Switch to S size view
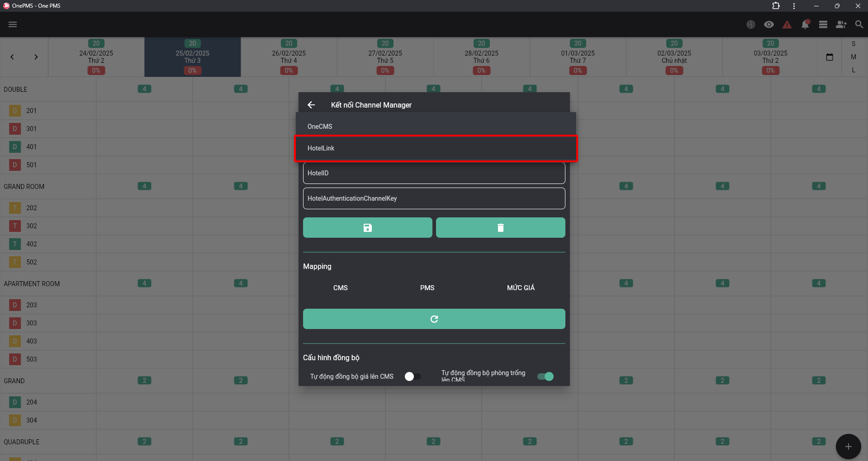The height and width of the screenshot is (461, 868). (x=854, y=44)
